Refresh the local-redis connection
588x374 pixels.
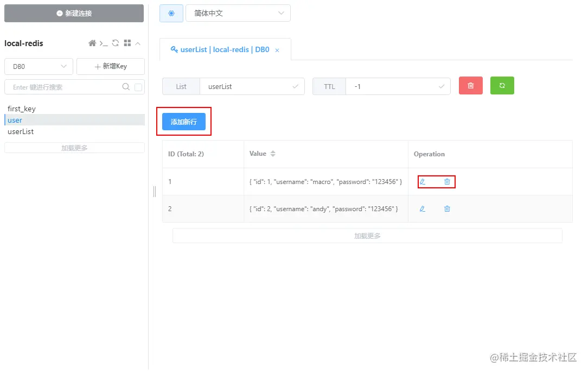pos(116,43)
